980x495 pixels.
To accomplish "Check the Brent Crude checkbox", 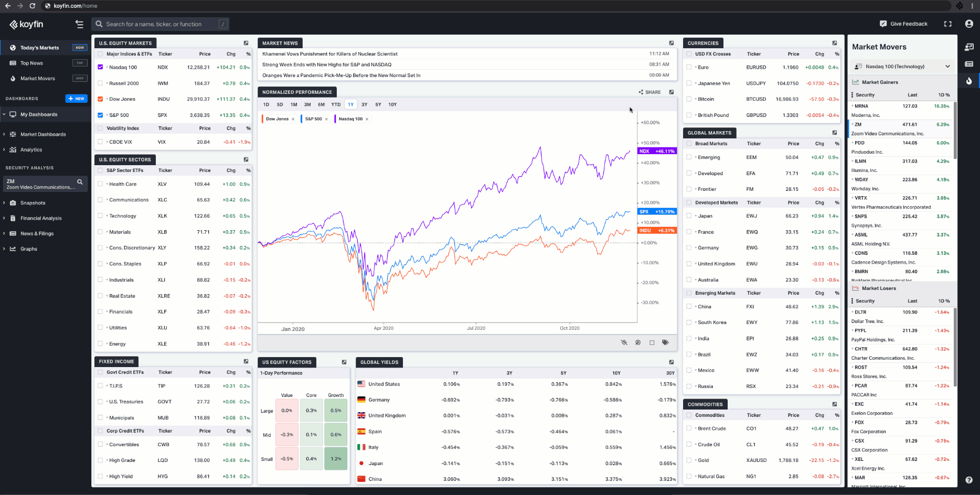I will (689, 428).
